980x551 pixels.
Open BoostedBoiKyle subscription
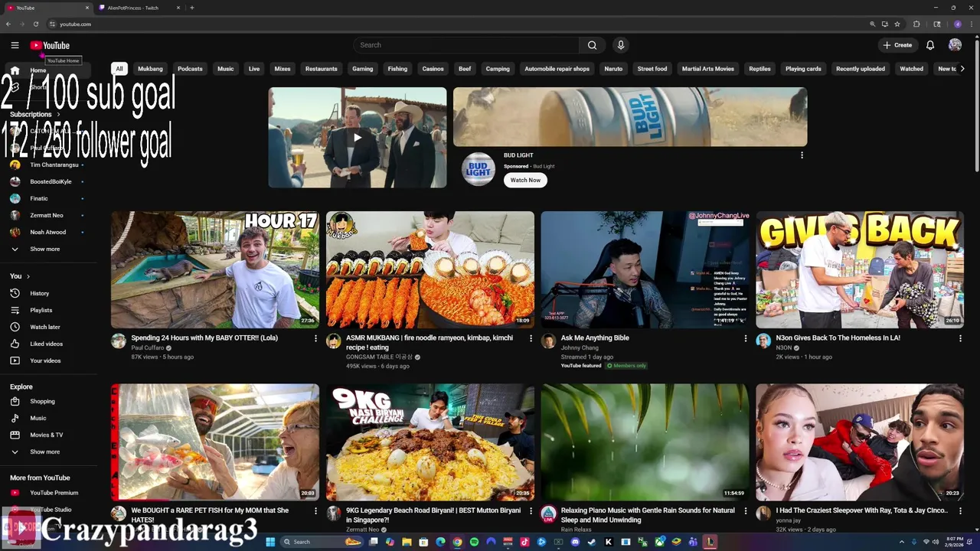coord(52,181)
